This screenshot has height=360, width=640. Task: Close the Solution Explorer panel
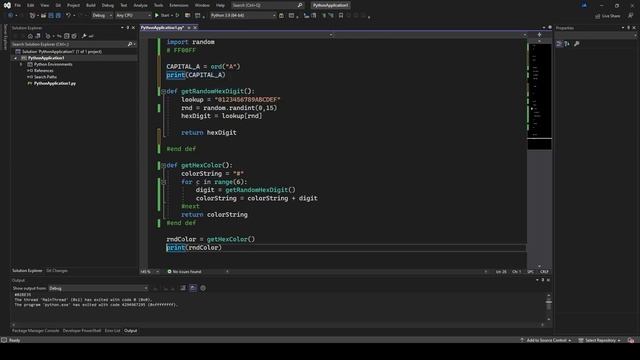133,28
